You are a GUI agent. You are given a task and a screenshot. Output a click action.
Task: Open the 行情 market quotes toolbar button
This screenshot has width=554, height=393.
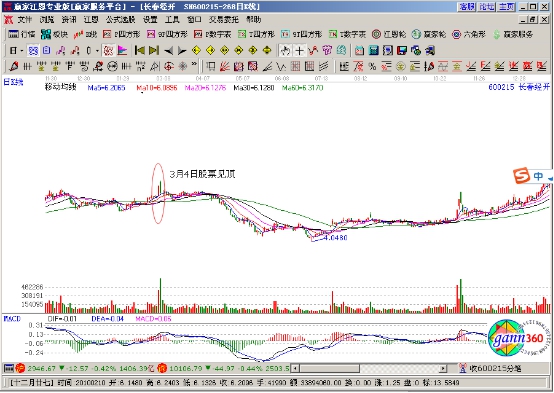[x=22, y=34]
